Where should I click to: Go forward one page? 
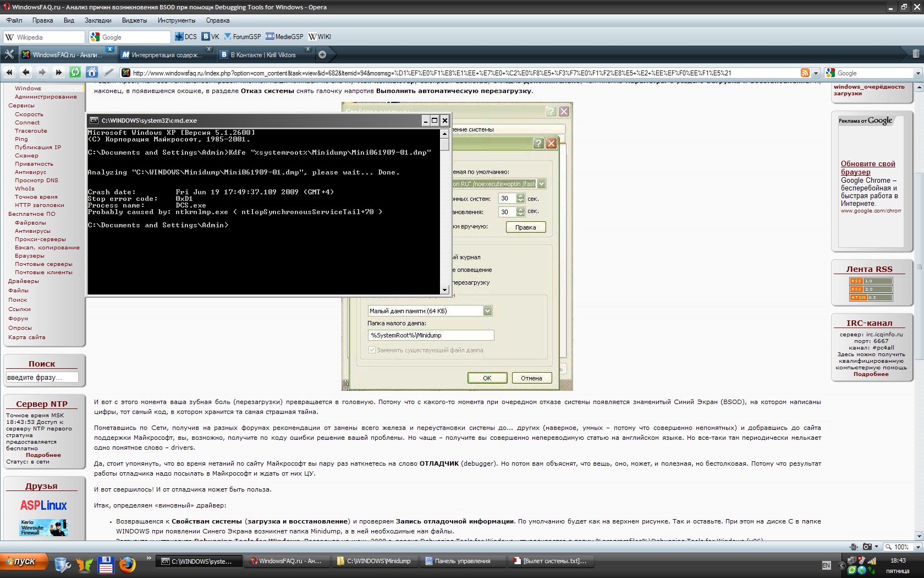tap(42, 73)
